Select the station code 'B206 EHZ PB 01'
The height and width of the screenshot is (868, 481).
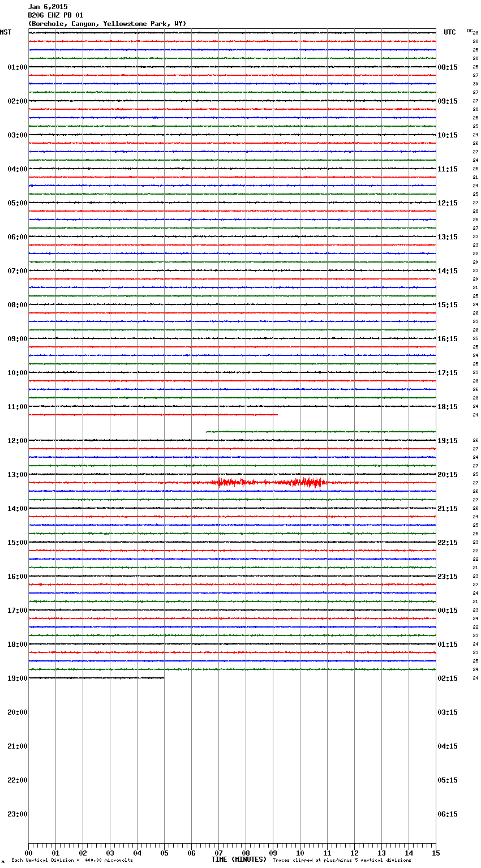[x=55, y=15]
